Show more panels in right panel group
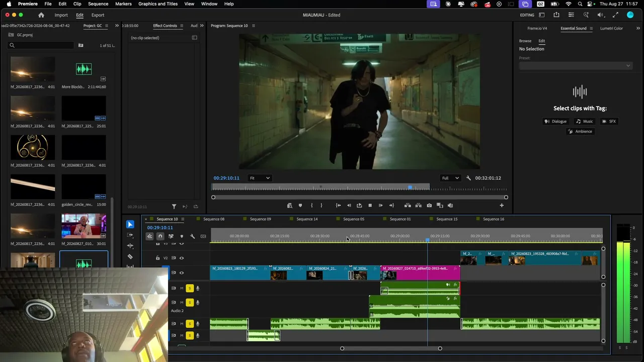Image resolution: width=644 pixels, height=362 pixels. (x=638, y=28)
